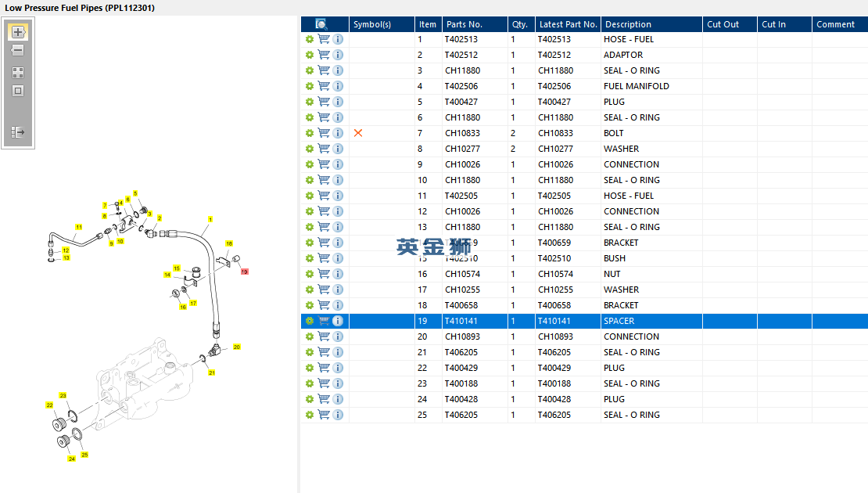868x493 pixels.
Task: Click gear icon for item 10 row
Action: 310,180
